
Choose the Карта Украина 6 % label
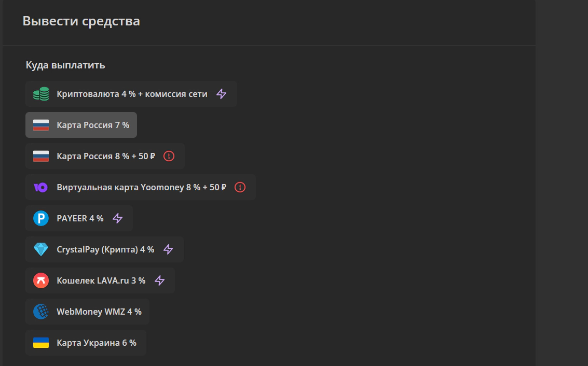pos(97,343)
